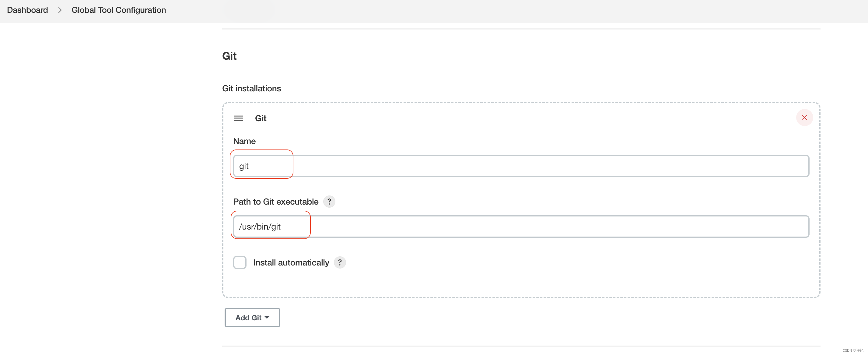
Task: Open help for Install automatically
Action: click(x=340, y=262)
